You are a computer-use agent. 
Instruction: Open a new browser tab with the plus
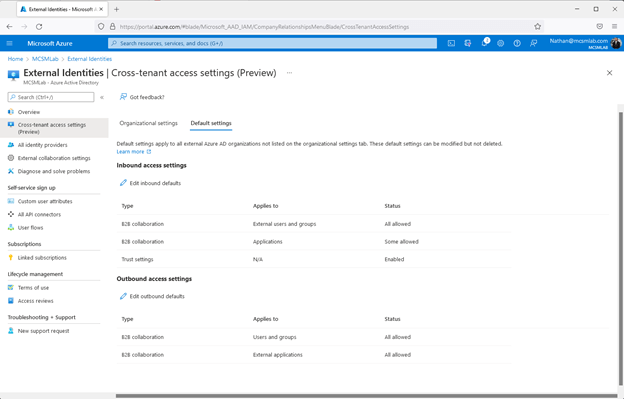(117, 9)
